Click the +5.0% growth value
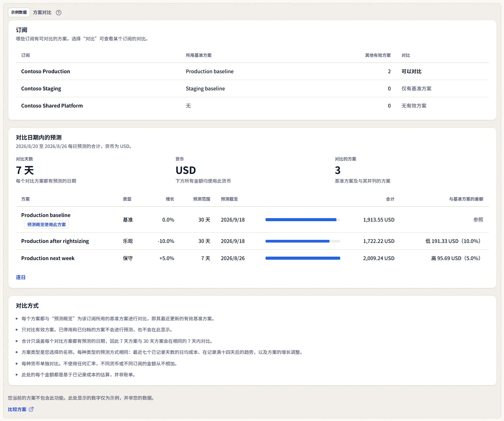Image resolution: width=504 pixels, height=421 pixels. 166,258
